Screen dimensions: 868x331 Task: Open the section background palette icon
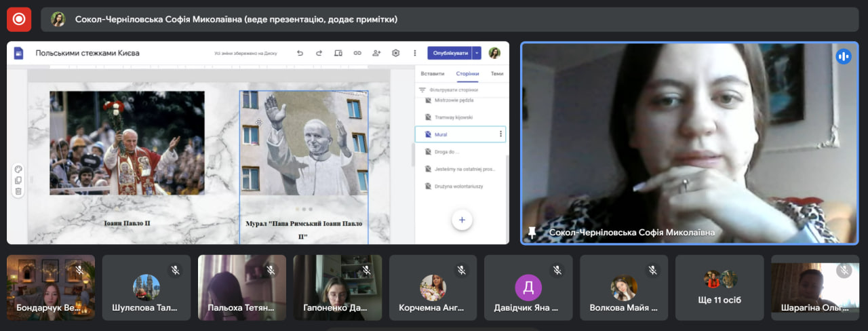point(18,170)
